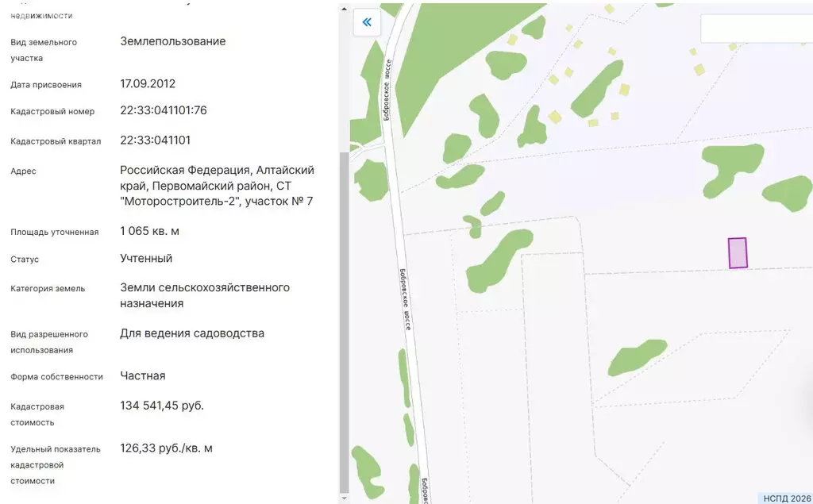Click the ownership value Частная
Image resolution: width=813 pixels, height=504 pixels.
(143, 376)
